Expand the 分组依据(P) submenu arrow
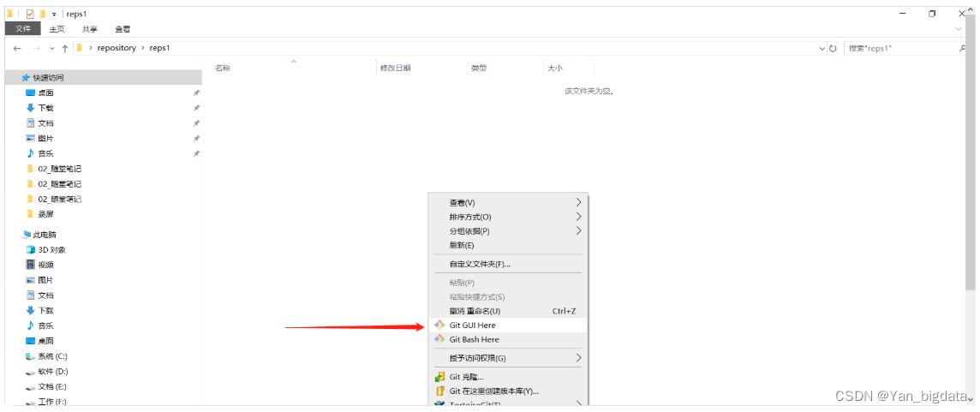Screen dimensions: 980x412 tap(578, 230)
